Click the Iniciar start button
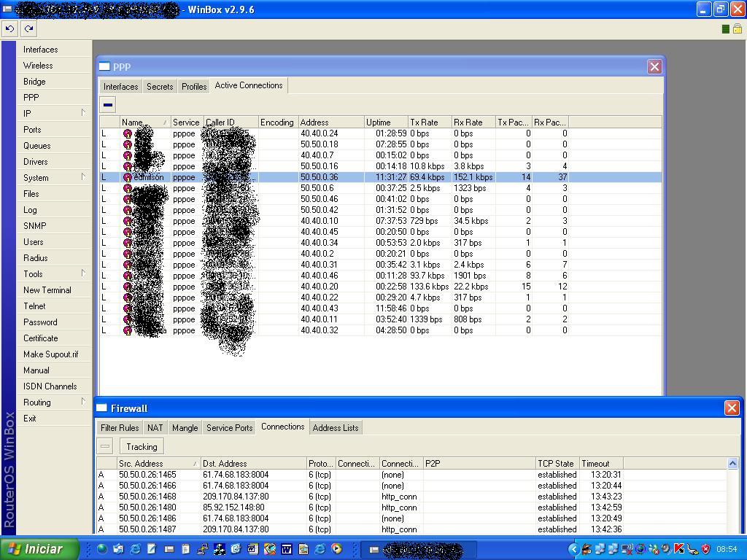This screenshot has height=560, width=747. pos(40,549)
